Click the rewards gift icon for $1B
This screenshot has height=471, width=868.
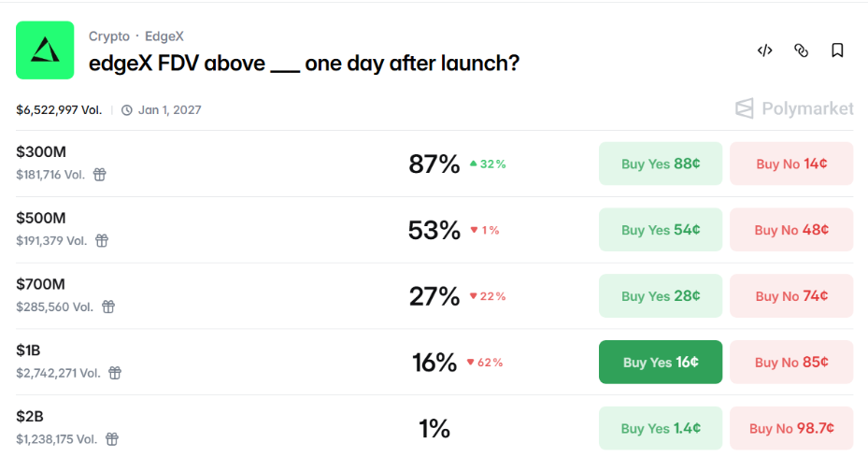(115, 373)
